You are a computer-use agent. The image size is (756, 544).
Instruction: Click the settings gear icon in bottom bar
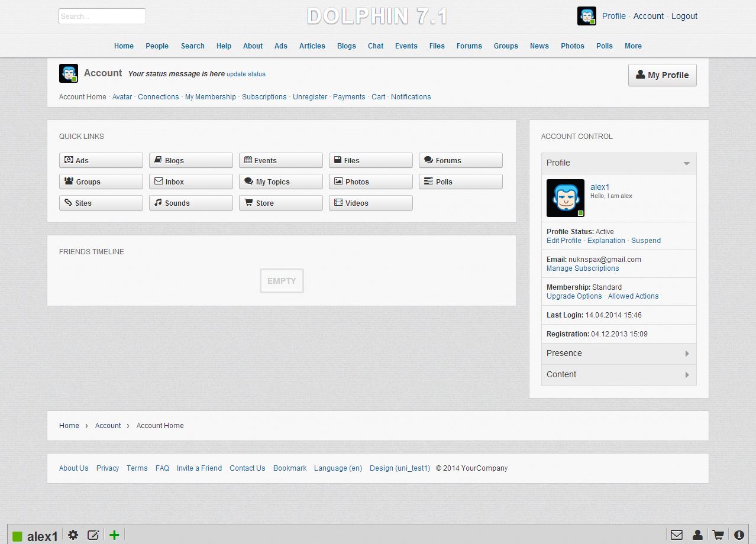[x=73, y=535]
